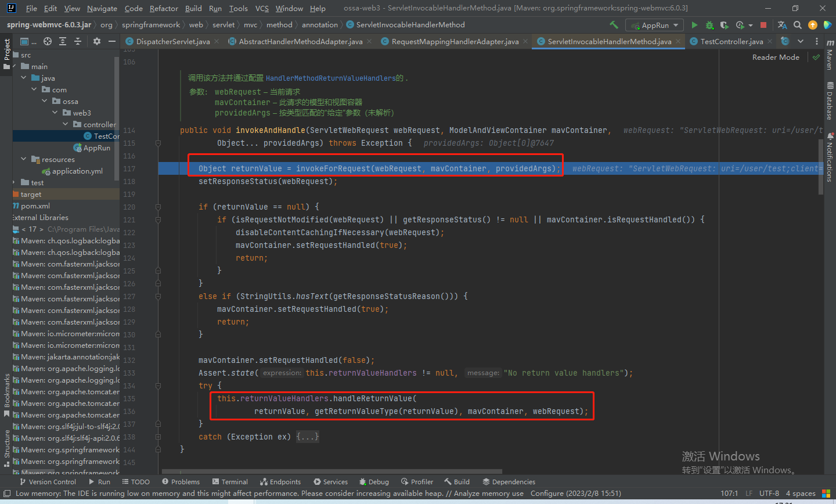Click the Profile run icon

(x=740, y=25)
